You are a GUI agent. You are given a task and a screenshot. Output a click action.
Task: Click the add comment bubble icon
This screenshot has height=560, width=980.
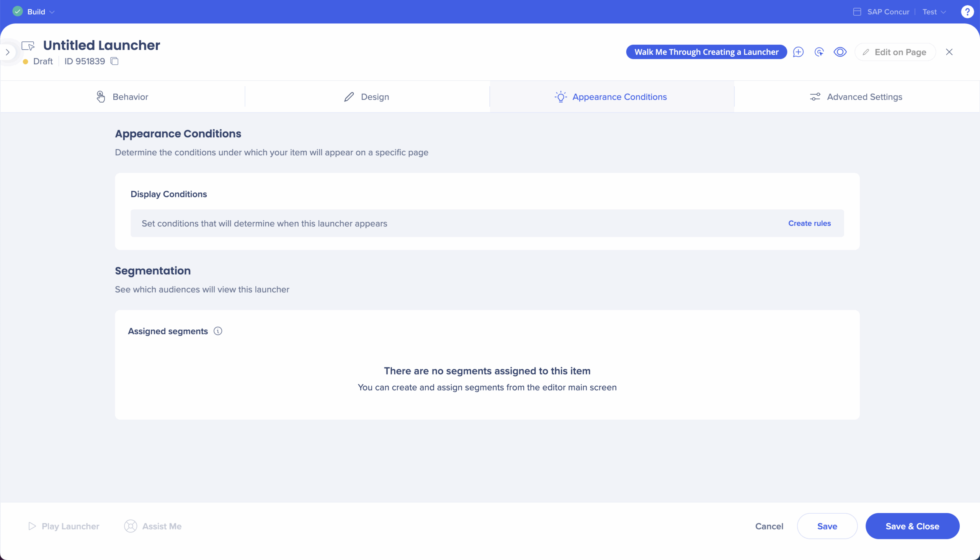(x=798, y=52)
